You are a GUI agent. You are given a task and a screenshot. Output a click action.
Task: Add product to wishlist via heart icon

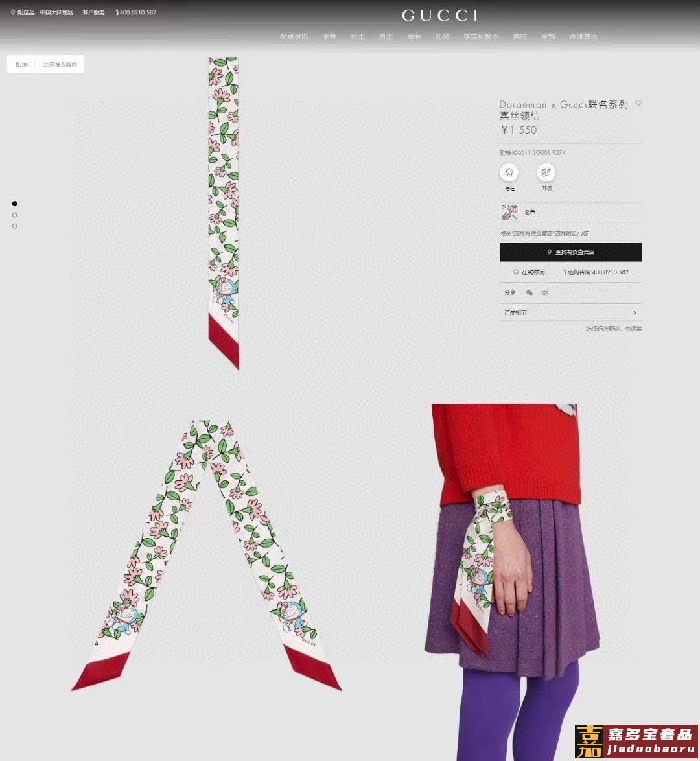tap(639, 103)
